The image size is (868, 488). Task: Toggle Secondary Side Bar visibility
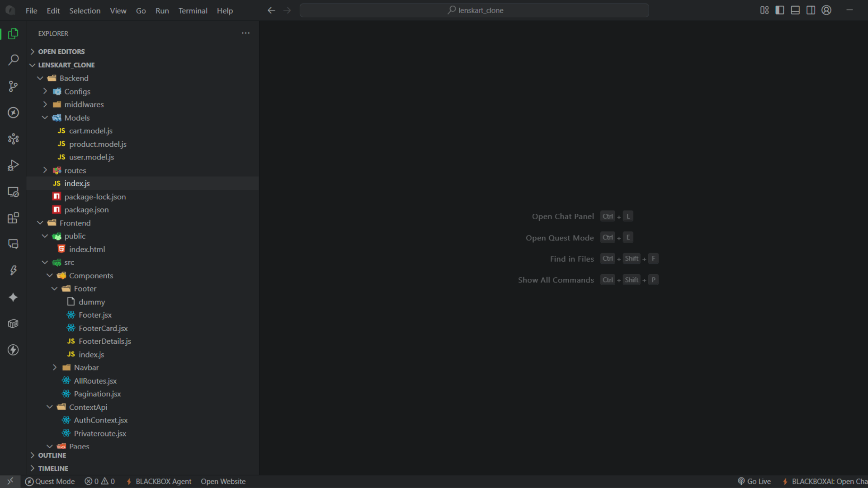pos(811,10)
